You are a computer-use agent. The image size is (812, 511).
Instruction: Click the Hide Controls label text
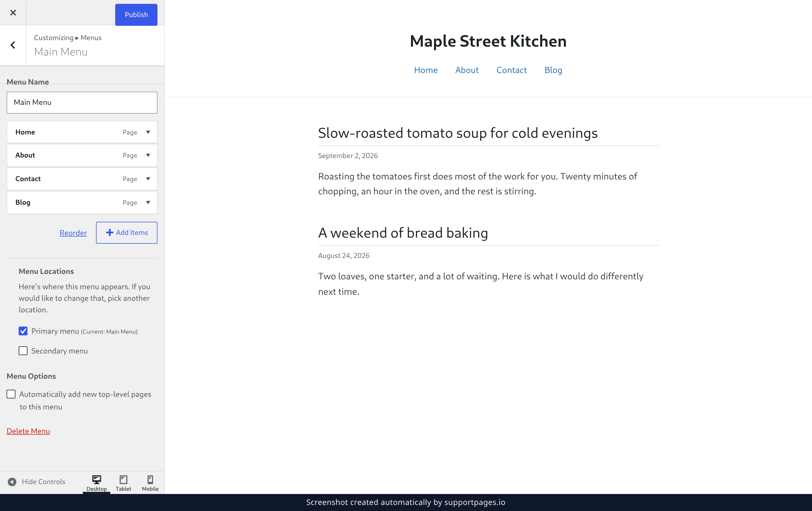44,482
